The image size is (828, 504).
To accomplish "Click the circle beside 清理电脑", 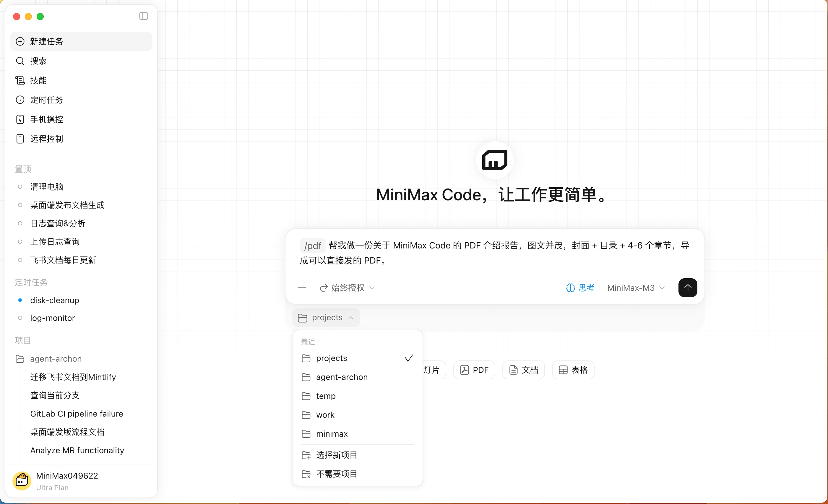I will (x=20, y=186).
